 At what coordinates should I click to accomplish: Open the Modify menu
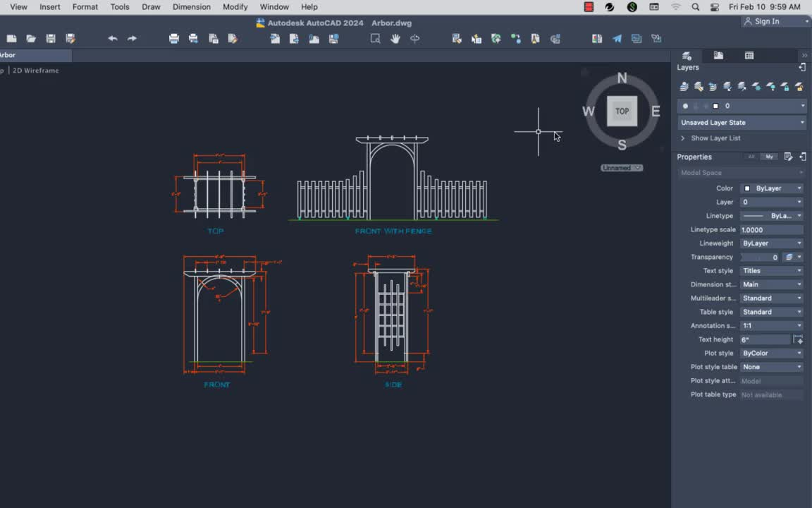(x=235, y=7)
